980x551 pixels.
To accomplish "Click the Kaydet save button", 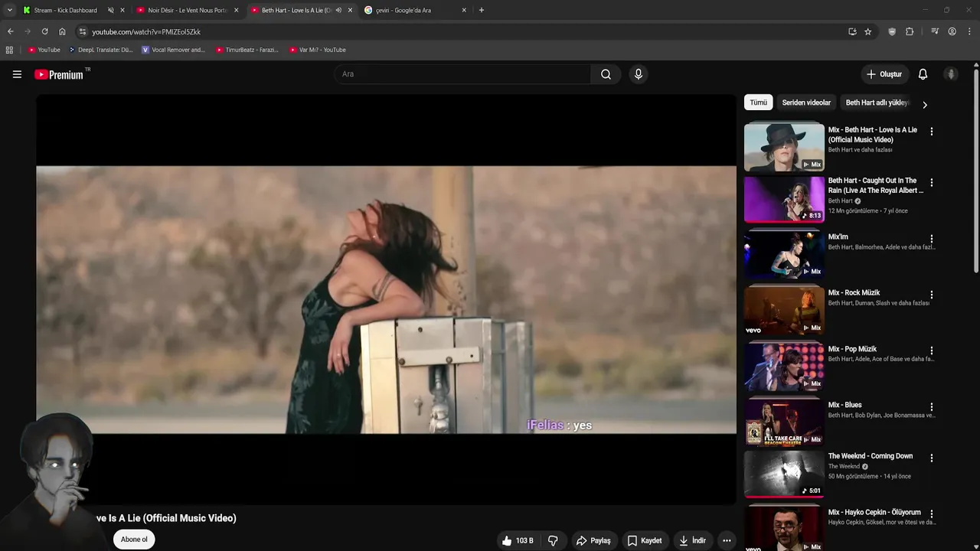I will [x=644, y=540].
